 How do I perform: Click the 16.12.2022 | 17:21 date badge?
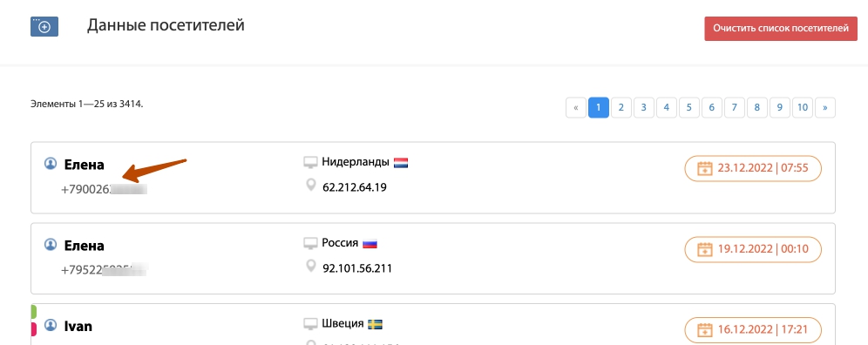(753, 330)
